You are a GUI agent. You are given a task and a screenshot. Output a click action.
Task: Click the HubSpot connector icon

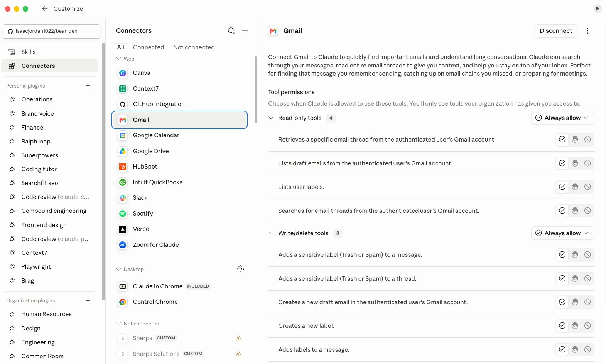[123, 167]
